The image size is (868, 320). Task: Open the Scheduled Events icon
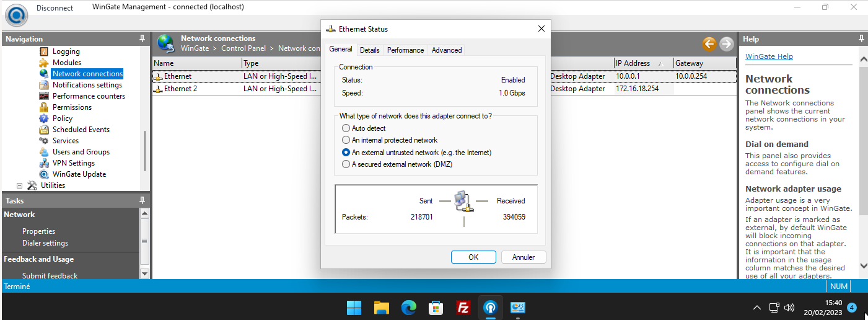(x=44, y=130)
